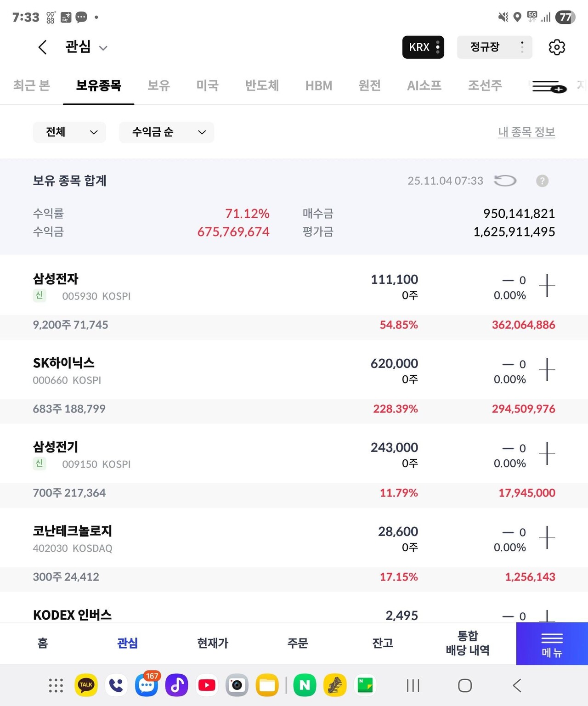Open the help tooltip next to refresh
The width and height of the screenshot is (588, 706).
pyautogui.click(x=542, y=181)
